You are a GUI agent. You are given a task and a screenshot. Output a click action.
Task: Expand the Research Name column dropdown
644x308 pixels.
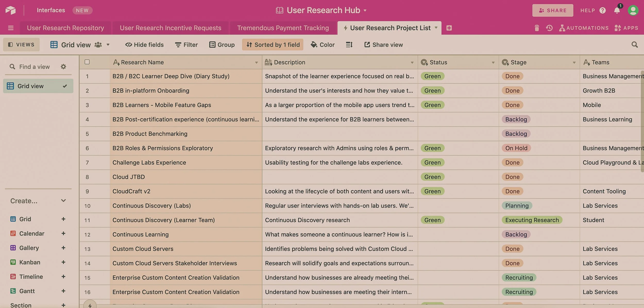(256, 63)
